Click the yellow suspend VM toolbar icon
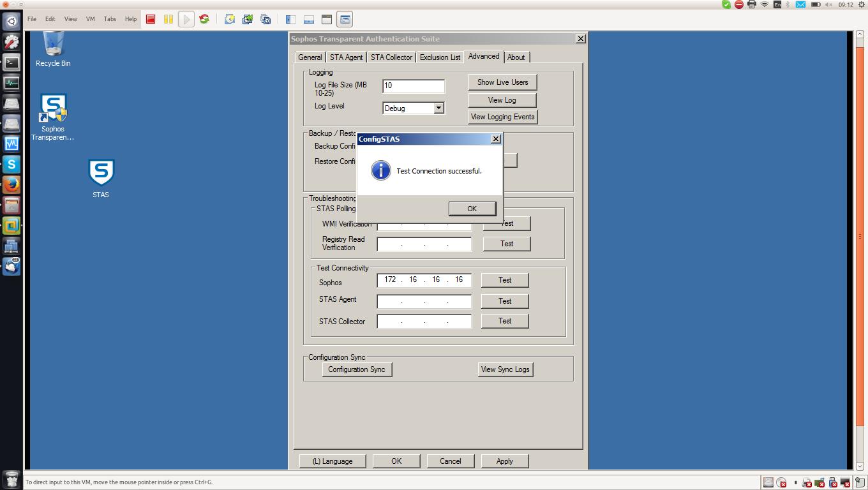The height and width of the screenshot is (490, 868). (168, 19)
